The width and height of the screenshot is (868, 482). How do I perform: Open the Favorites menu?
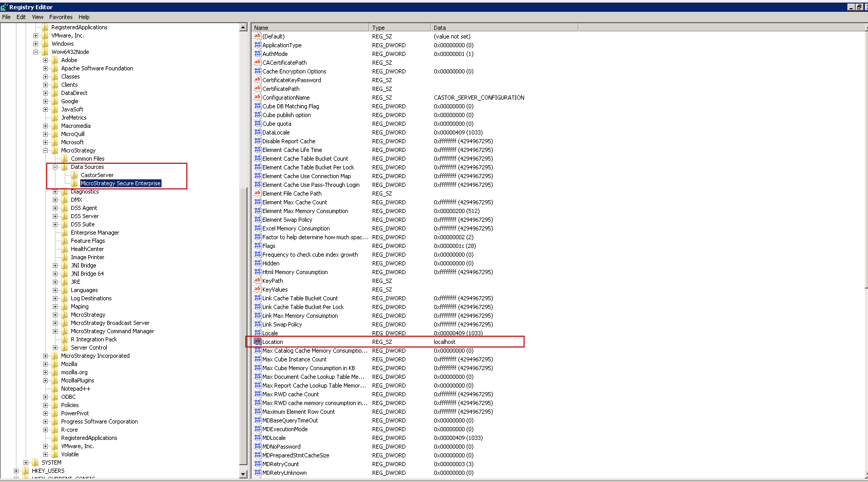coord(61,17)
